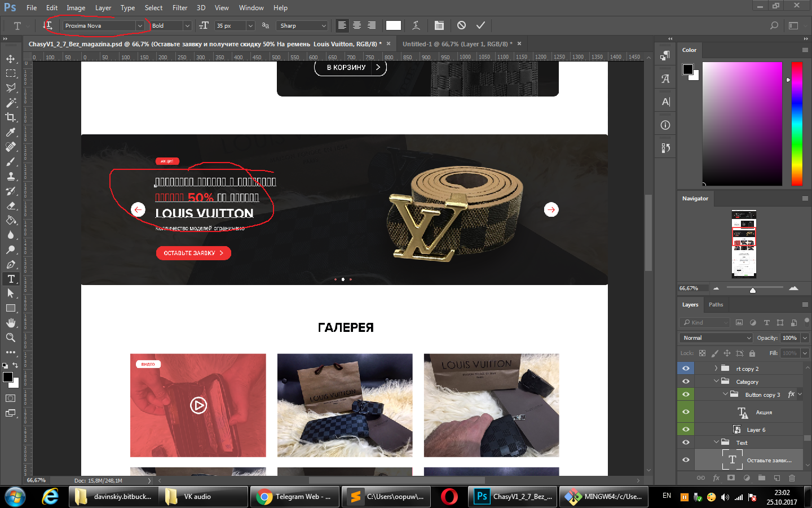Select the Eraser tool
This screenshot has height=508, width=812.
pyautogui.click(x=11, y=205)
